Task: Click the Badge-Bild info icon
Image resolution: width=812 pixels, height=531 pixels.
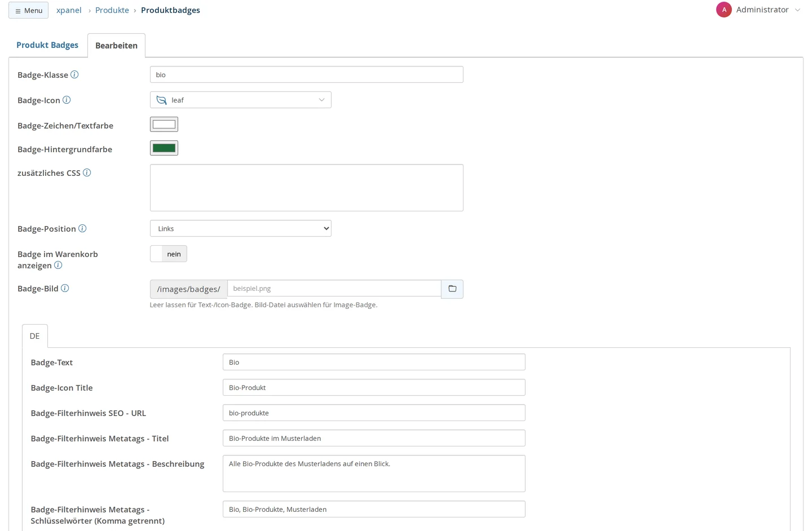Action: [x=65, y=288]
